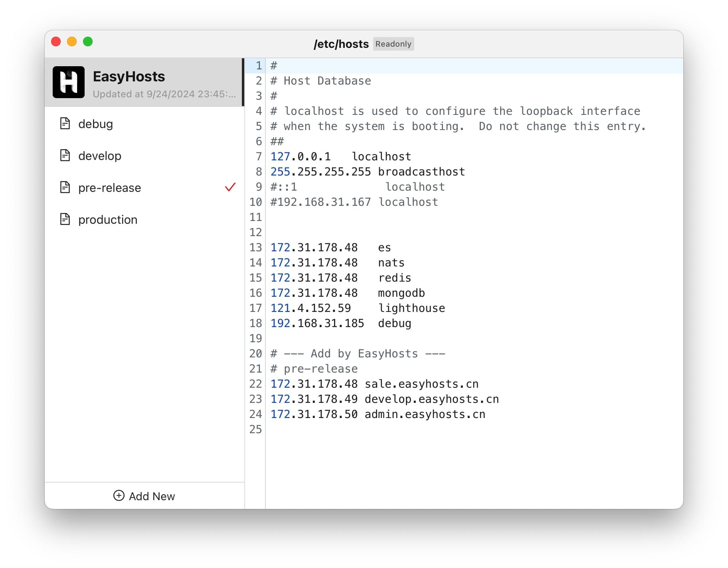Click the Add New button

coord(144,496)
